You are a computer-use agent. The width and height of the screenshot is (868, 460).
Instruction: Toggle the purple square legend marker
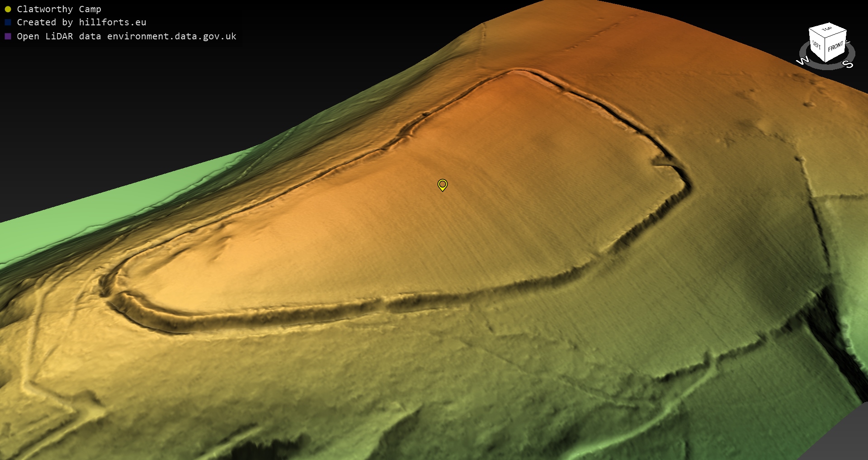[8, 36]
